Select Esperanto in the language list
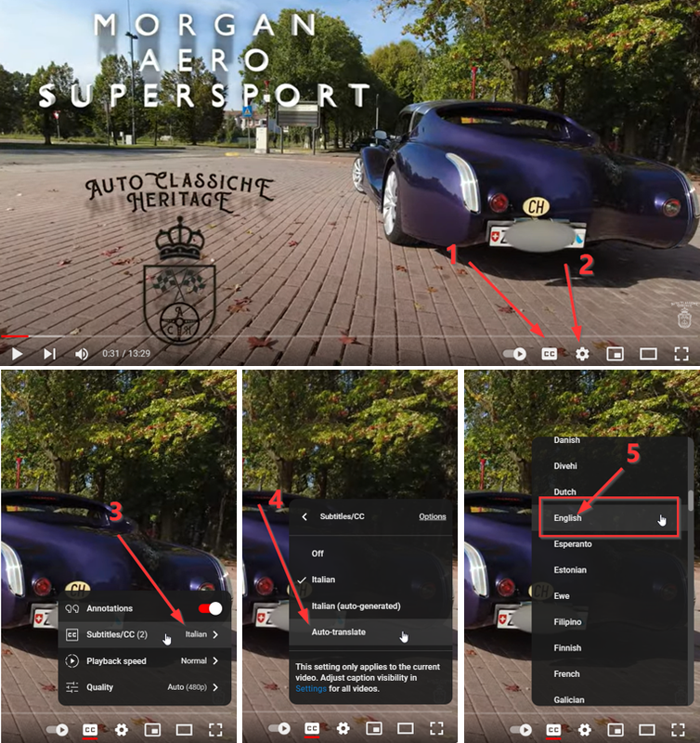Viewport: 700px width, 743px height. coord(610,544)
